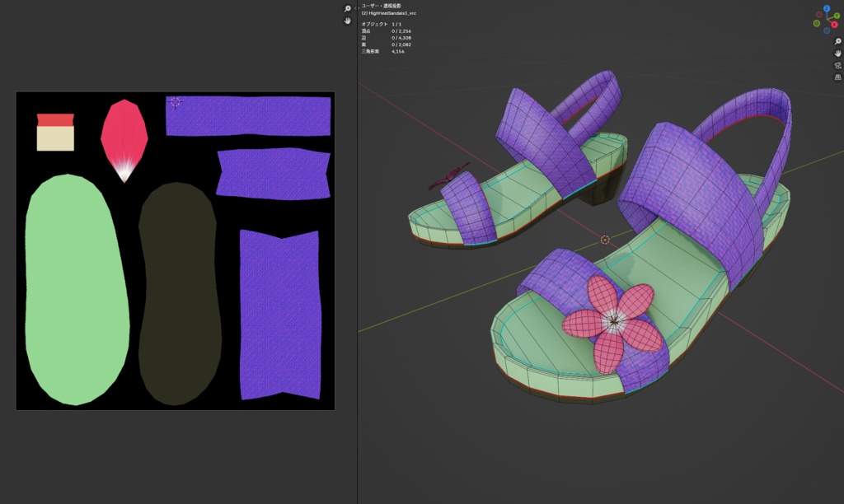Click the 2D cursor in the UV editor
This screenshot has height=504, width=844.
(x=176, y=102)
